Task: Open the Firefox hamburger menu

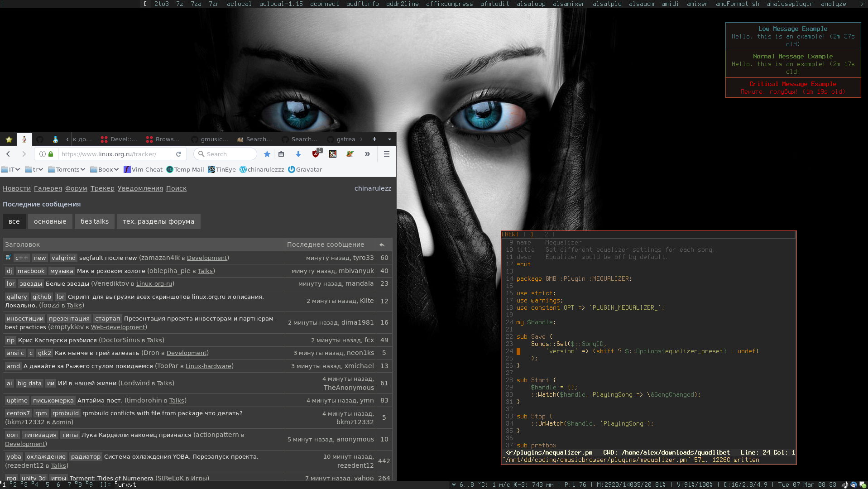Action: click(387, 154)
